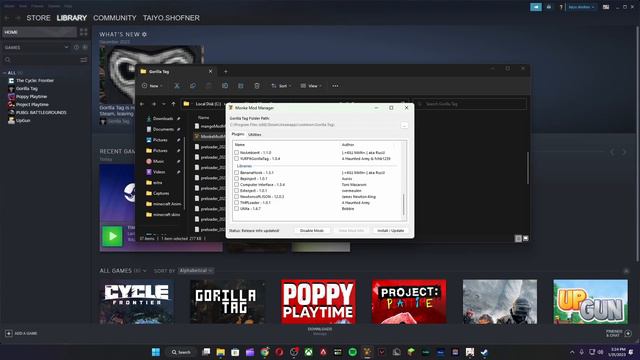The image size is (640, 360).
Task: Click the Windows Start button
Action: [x=156, y=352]
